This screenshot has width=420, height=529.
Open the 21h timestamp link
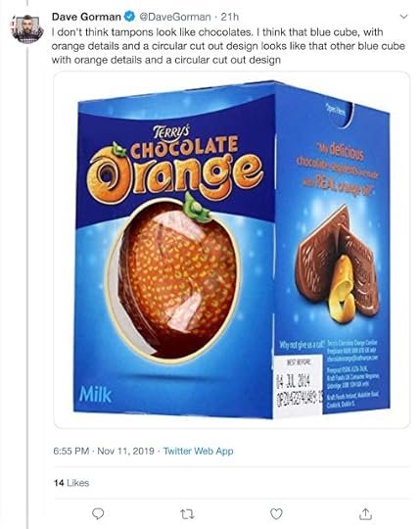pyautogui.click(x=229, y=17)
